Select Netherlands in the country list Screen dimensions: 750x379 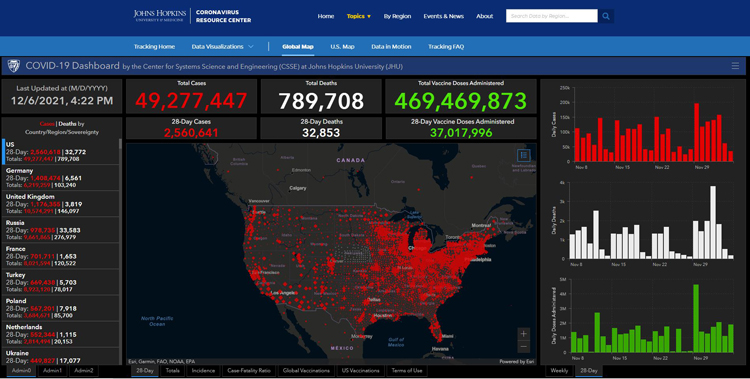click(x=61, y=334)
